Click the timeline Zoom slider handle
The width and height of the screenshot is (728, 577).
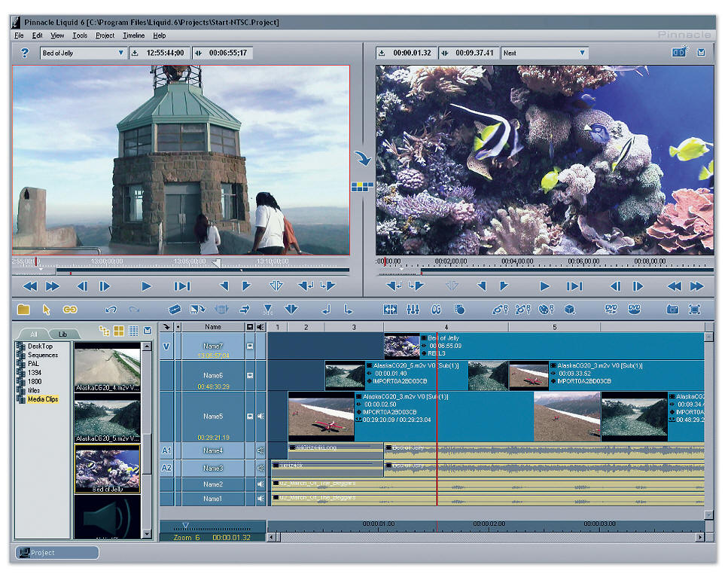click(x=185, y=526)
